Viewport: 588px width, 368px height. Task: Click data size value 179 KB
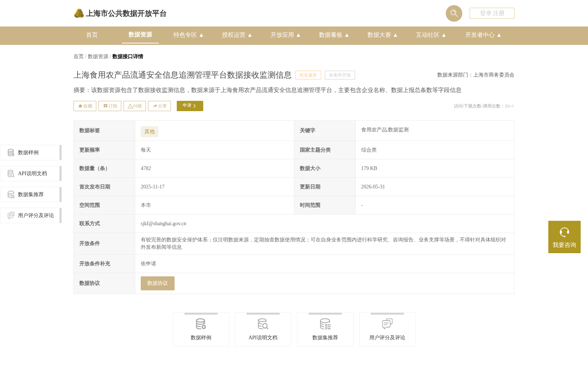(x=369, y=169)
